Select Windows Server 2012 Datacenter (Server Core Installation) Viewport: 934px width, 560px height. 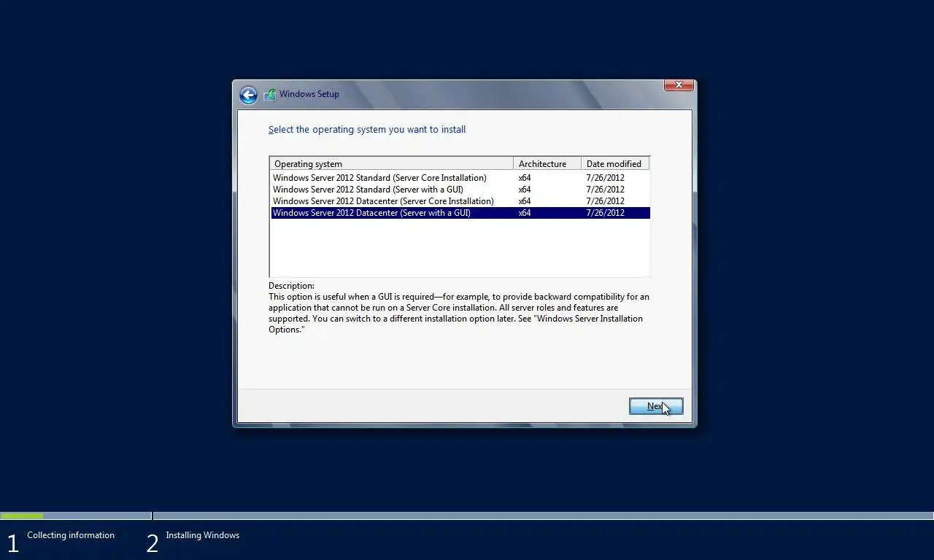coord(460,201)
